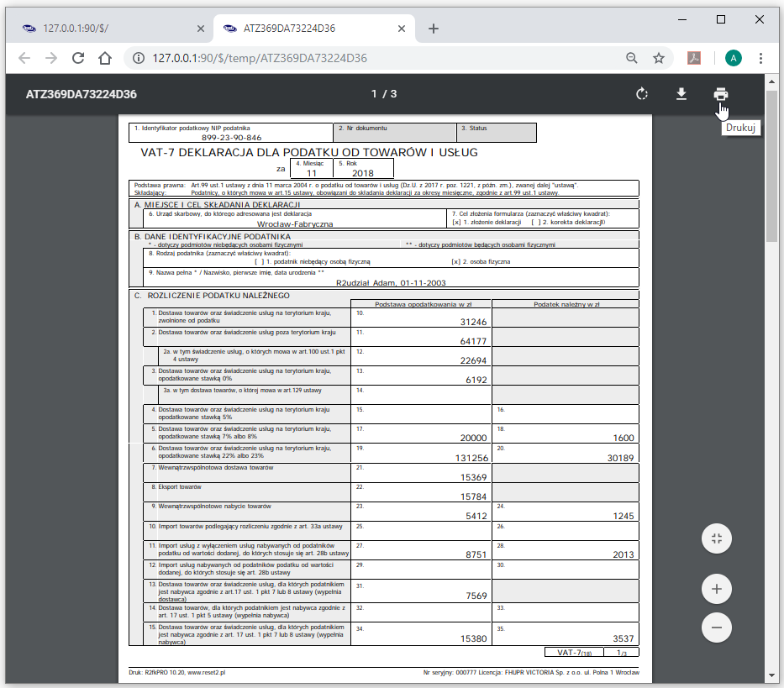
Task: Click the tax office Wrocław-Fabryczna
Action: [295, 224]
